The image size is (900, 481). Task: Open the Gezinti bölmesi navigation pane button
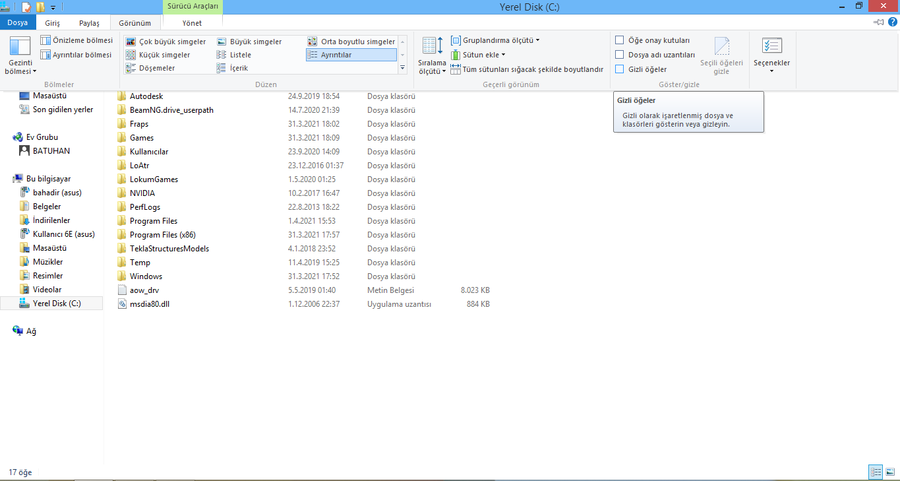click(20, 55)
